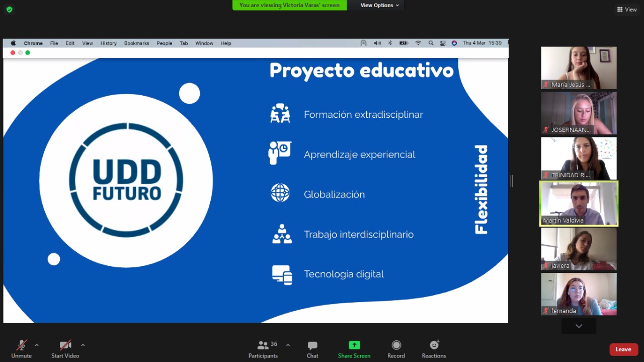
Task: Click the 'Proyecto educativo' slide heading
Action: pos(362,70)
